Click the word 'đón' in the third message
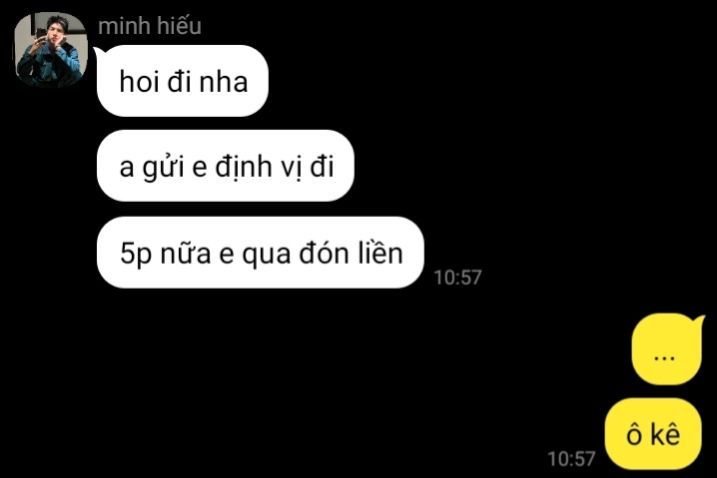 click(x=324, y=252)
